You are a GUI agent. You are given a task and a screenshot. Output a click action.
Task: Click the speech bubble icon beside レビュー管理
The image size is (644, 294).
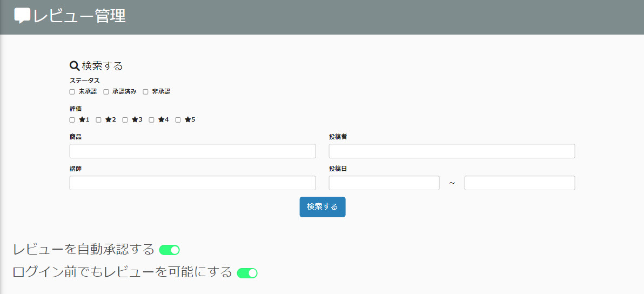[22, 16]
